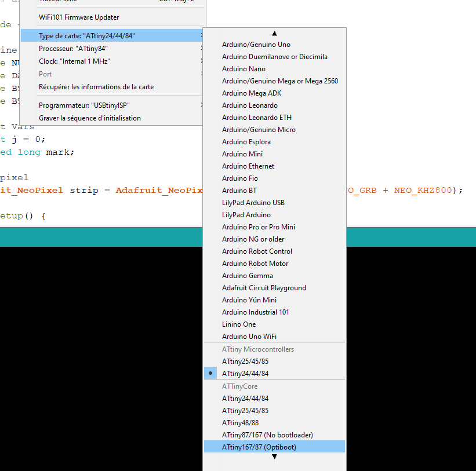Choose the Arduino Fio board

coord(274,178)
